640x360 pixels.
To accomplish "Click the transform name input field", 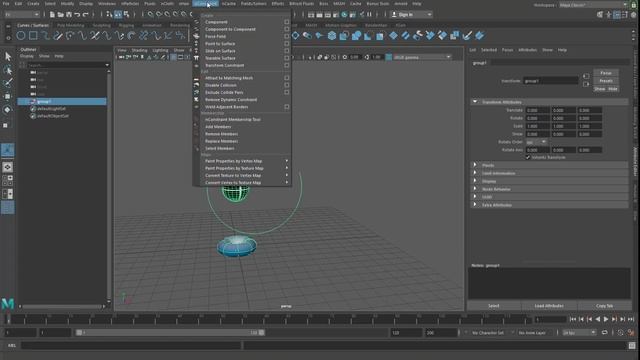I will (x=551, y=81).
